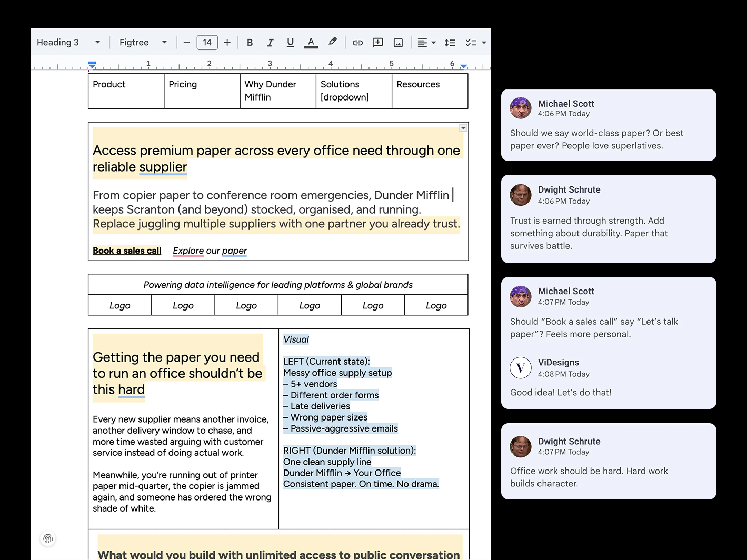Toggle italic formatting

tap(270, 43)
